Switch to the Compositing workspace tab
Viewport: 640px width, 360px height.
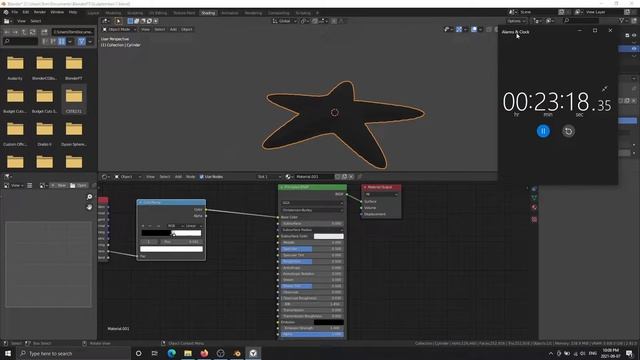(x=278, y=13)
